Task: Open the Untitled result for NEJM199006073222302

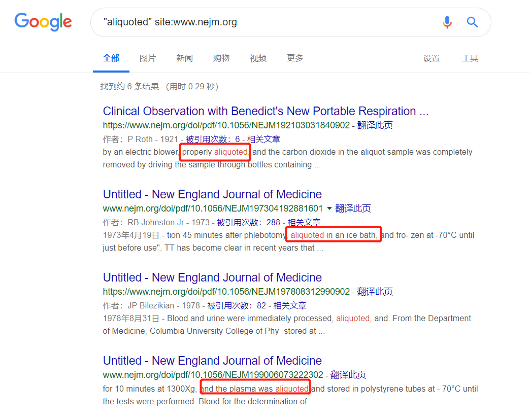Action: (212, 361)
